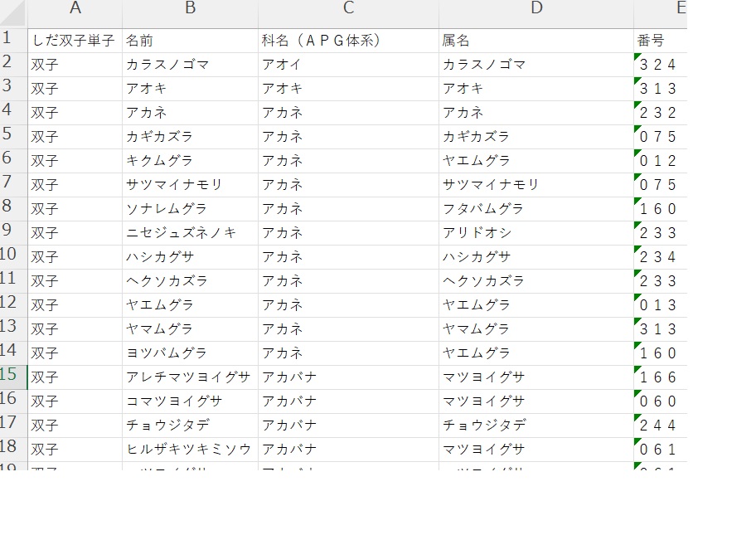Image resolution: width=756 pixels, height=535 pixels.
Task: Select row 15 header
Action: (x=13, y=377)
